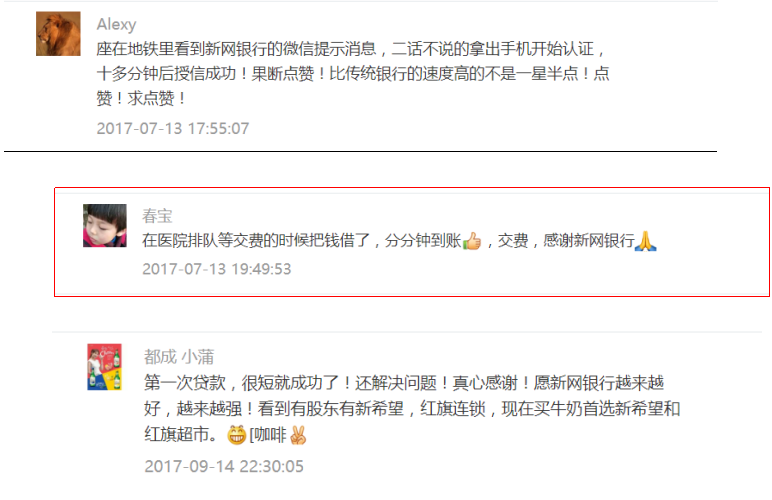The height and width of the screenshot is (500, 772).
Task: Open the username Alexy
Action: 116,24
